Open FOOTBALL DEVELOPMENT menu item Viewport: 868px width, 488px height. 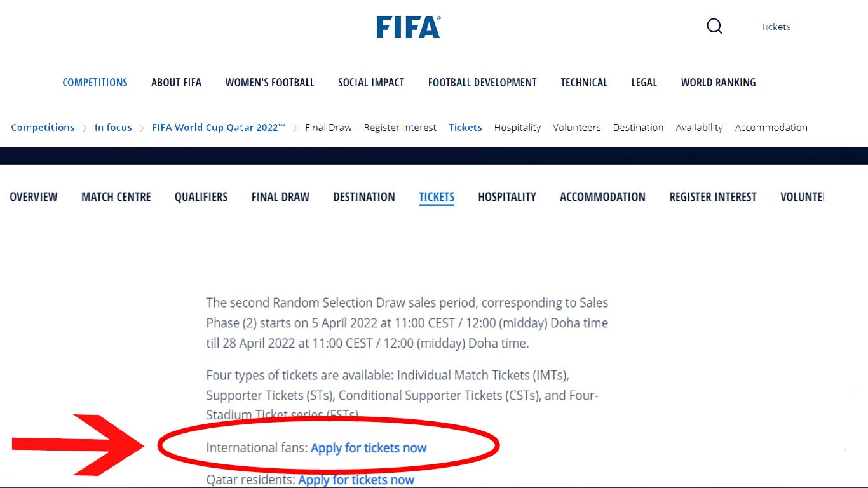tap(482, 82)
